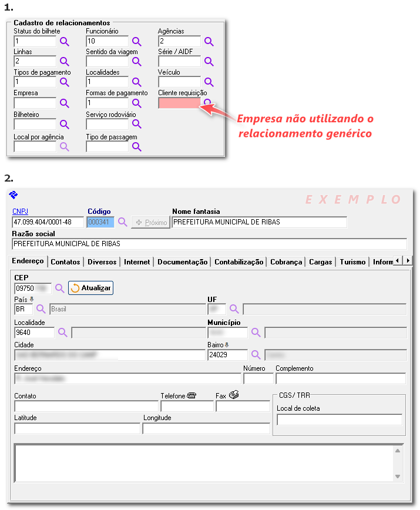This screenshot has height=510, width=420.
Task: Click the Código field 000341
Action: click(100, 222)
